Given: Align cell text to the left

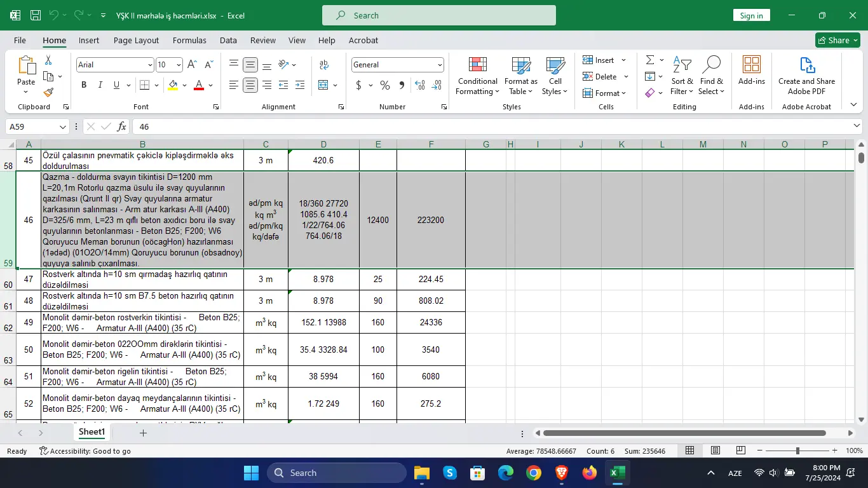Looking at the screenshot, I should (x=234, y=85).
